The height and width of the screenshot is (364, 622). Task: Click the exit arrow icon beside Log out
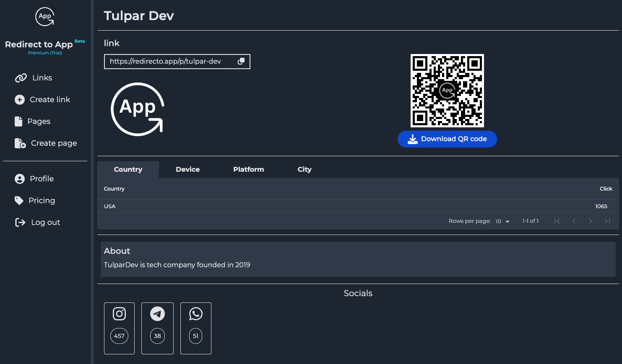click(20, 222)
